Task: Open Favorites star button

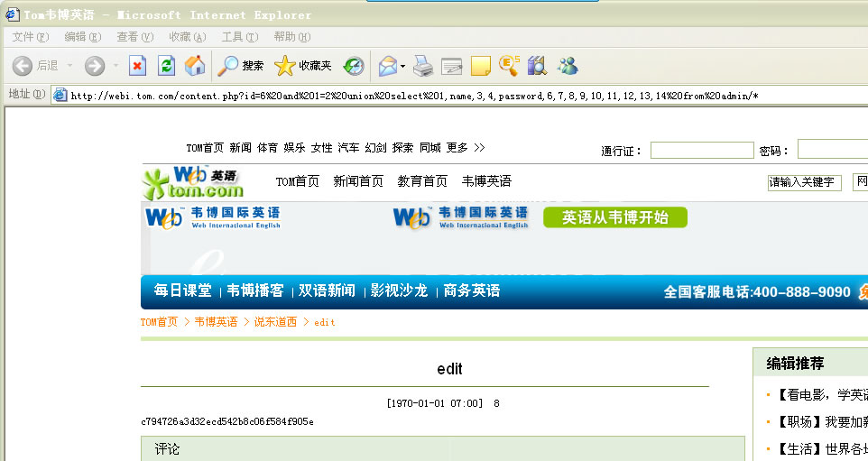Action: [284, 66]
